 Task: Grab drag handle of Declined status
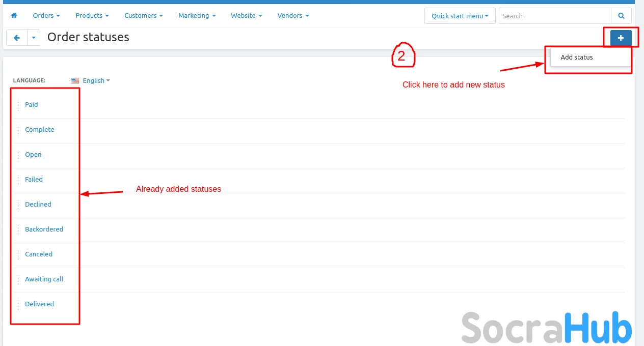coord(19,205)
